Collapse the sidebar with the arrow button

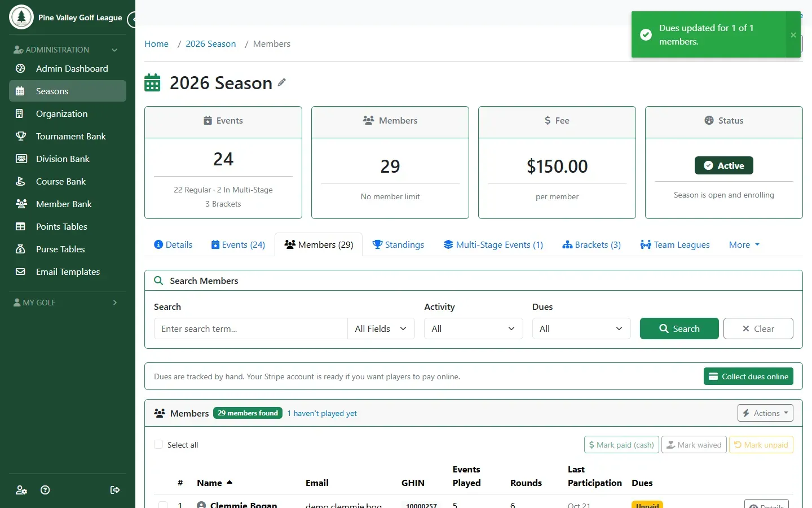[133, 20]
